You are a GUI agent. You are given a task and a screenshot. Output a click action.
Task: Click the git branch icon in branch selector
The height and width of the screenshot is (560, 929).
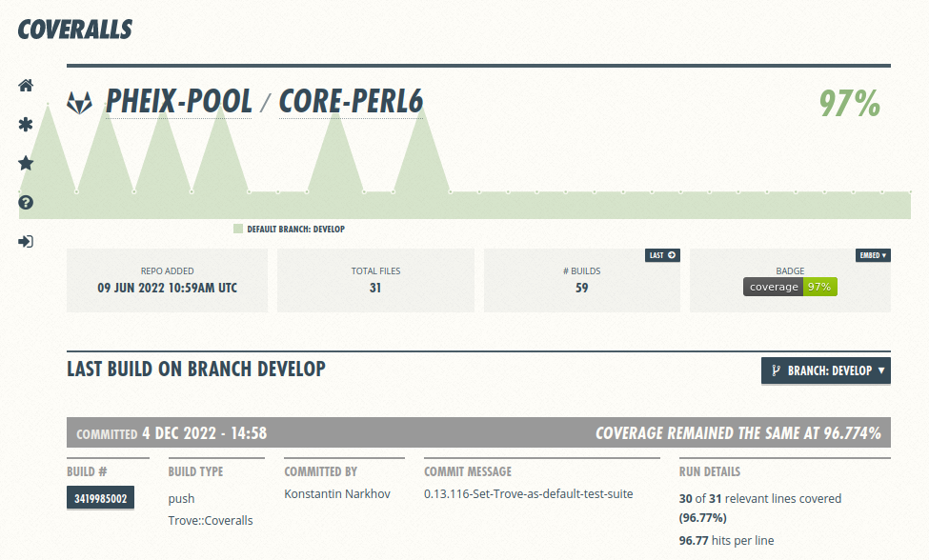[x=776, y=370]
